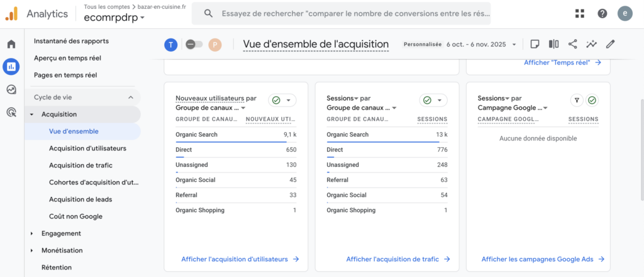
Task: Click the pencil icon to customize report
Action: tap(610, 44)
